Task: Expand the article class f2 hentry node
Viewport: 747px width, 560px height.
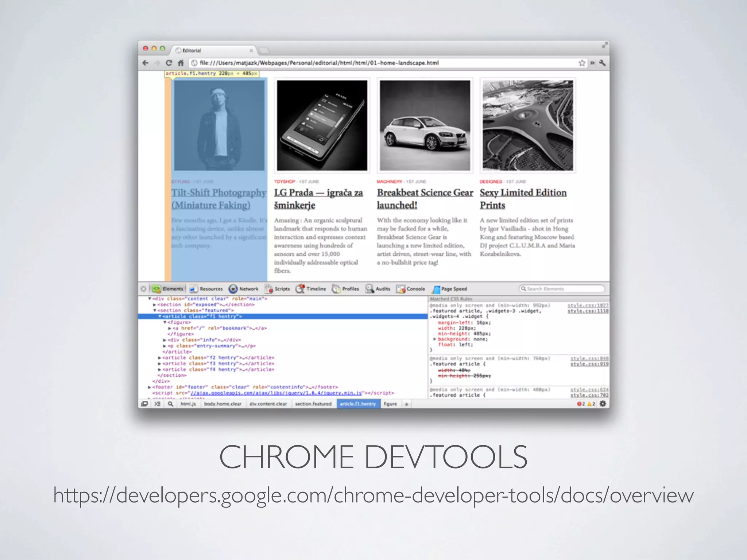Action: click(x=160, y=358)
